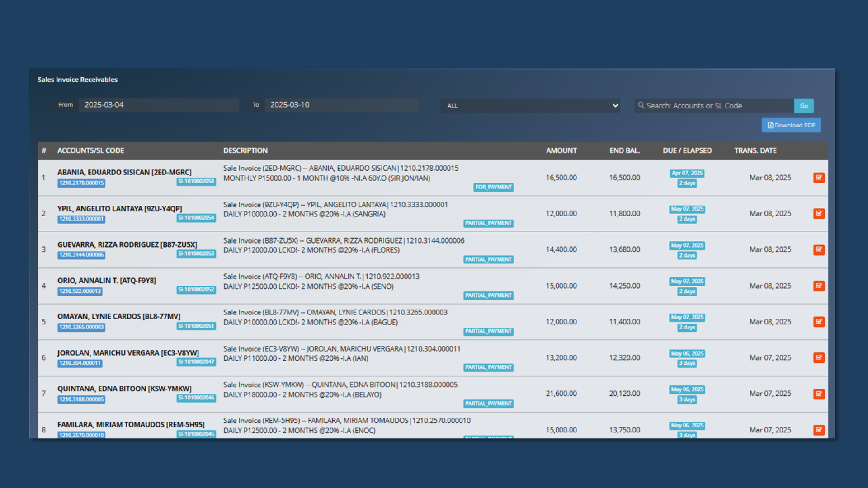Click PARTIAL_PAYMENT tag in GUEVARRA row

coord(488,259)
